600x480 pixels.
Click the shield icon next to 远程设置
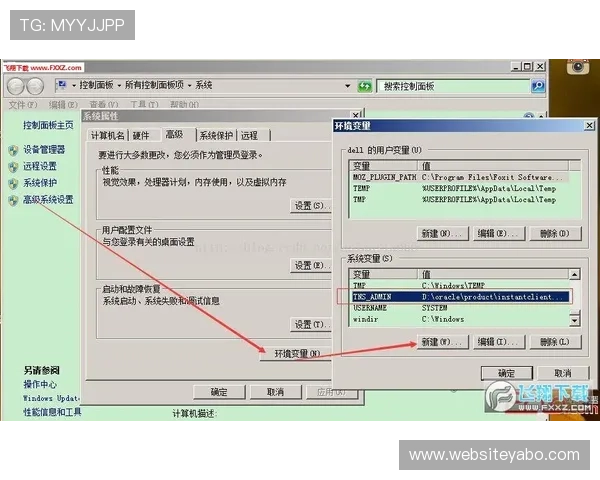point(13,167)
